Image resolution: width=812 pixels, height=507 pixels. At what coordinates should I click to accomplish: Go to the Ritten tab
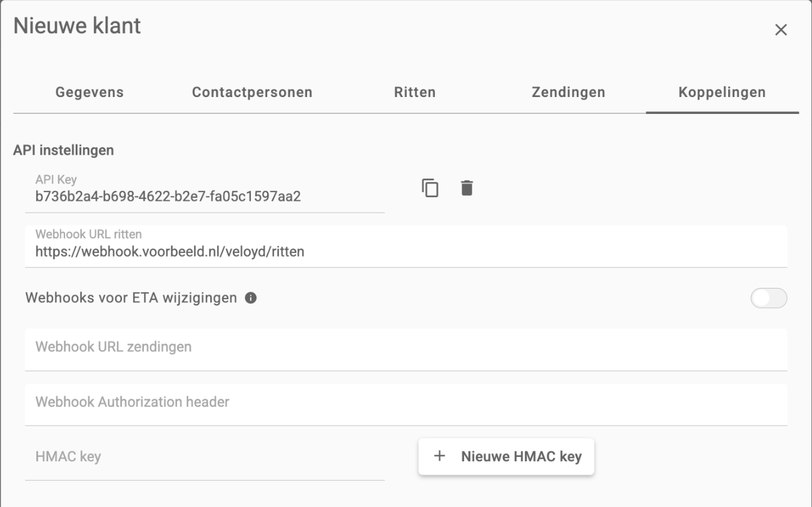point(415,93)
